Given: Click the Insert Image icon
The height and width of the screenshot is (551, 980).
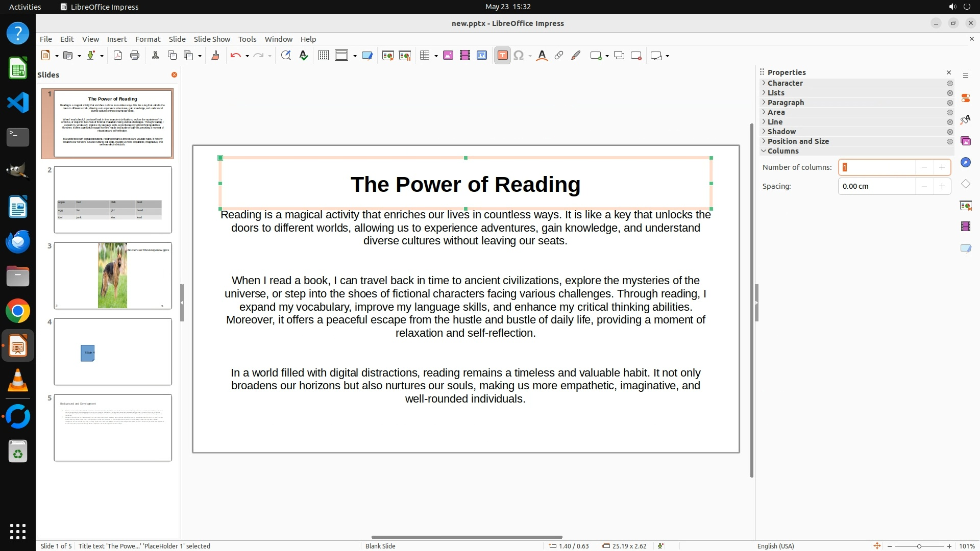Looking at the screenshot, I should (x=448, y=56).
